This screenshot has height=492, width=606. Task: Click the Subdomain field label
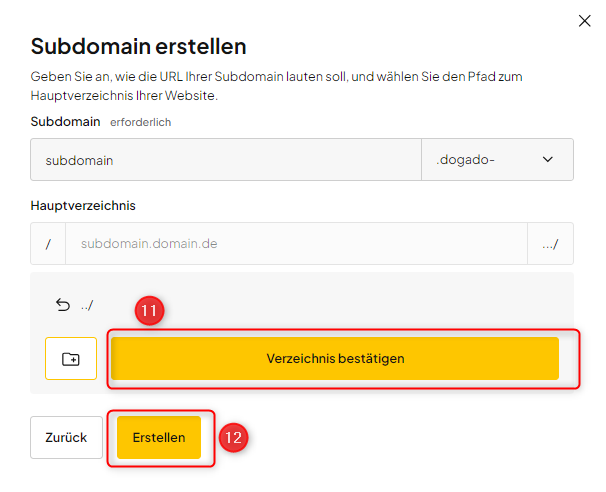[x=66, y=121]
